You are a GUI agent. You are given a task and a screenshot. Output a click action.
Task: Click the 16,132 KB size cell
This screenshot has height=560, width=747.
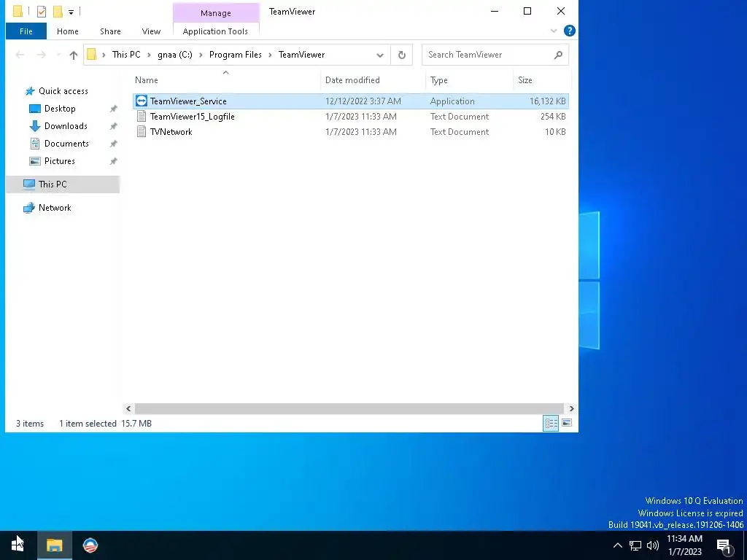click(547, 101)
